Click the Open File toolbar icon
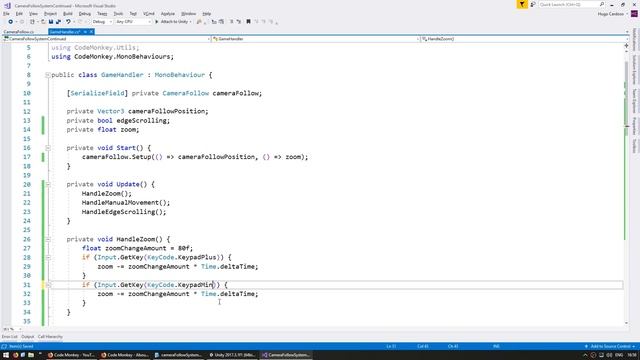Screen dimensions: 640x360 (43, 22)
